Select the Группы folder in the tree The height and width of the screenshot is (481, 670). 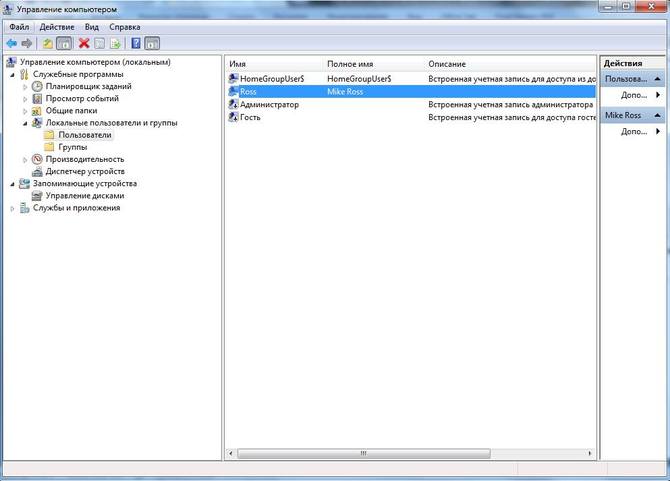[x=72, y=147]
